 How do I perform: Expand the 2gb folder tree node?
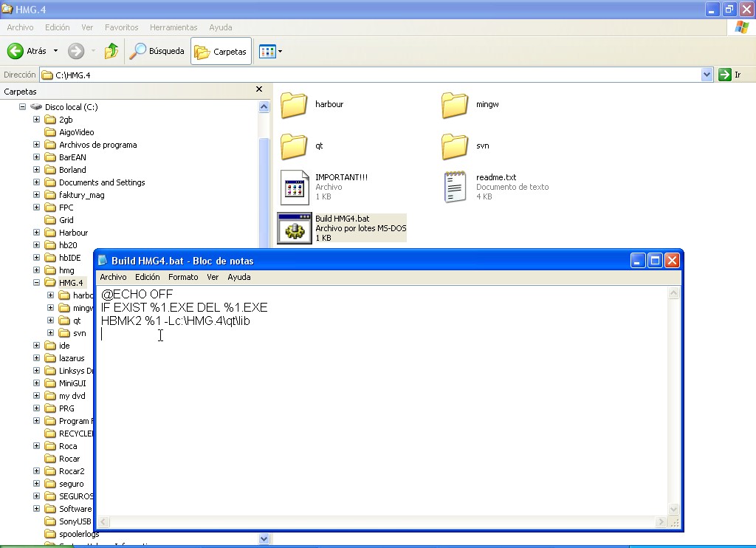[37, 119]
